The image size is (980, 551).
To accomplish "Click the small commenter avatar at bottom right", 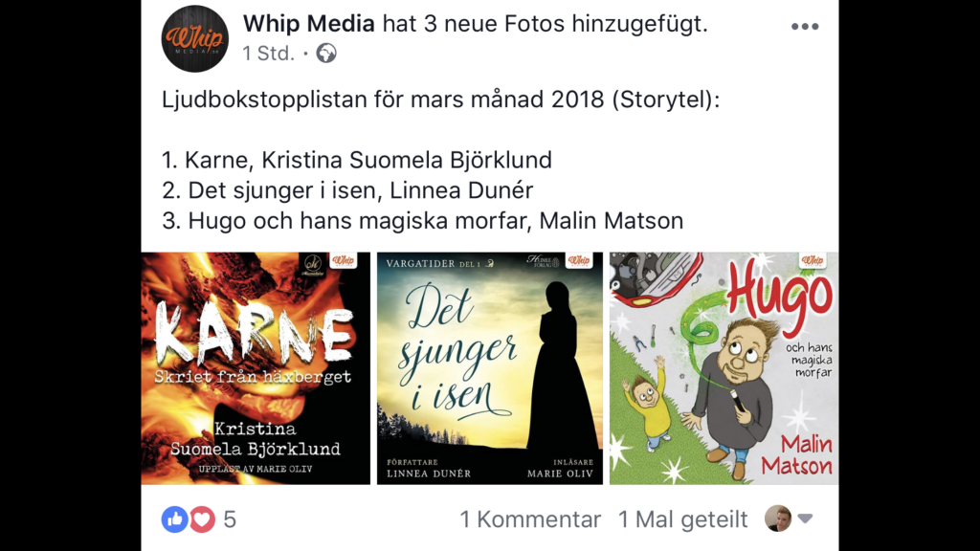I will click(x=778, y=518).
